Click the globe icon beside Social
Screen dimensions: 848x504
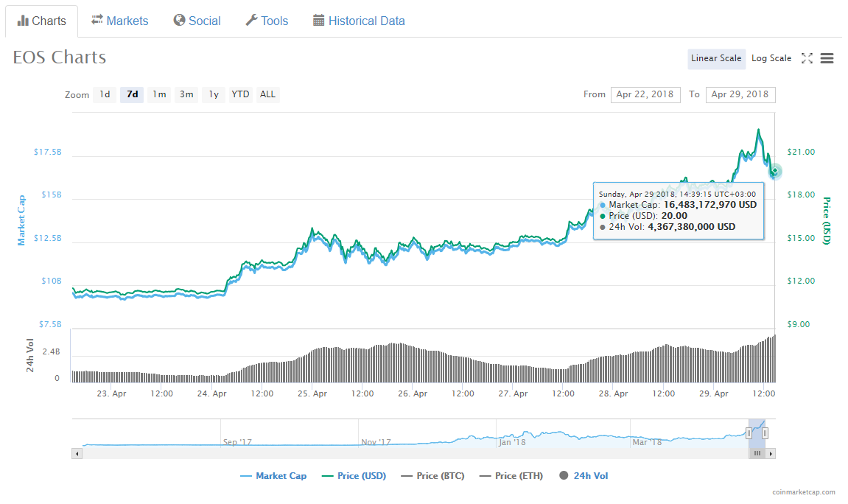[x=178, y=21]
